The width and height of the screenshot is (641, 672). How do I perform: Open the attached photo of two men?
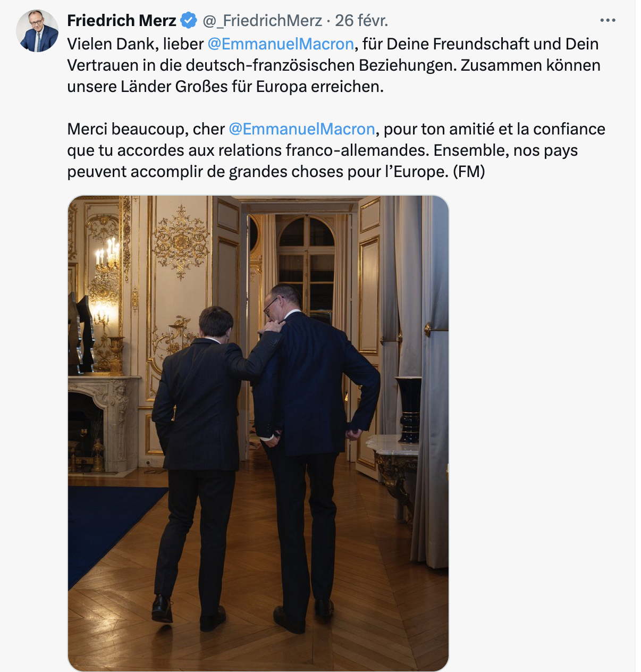click(x=258, y=433)
